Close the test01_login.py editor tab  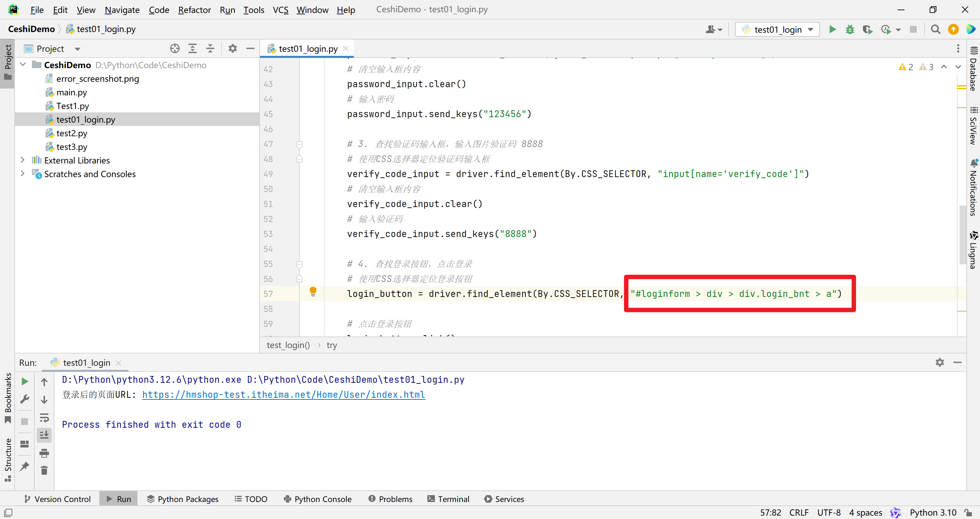click(x=345, y=48)
